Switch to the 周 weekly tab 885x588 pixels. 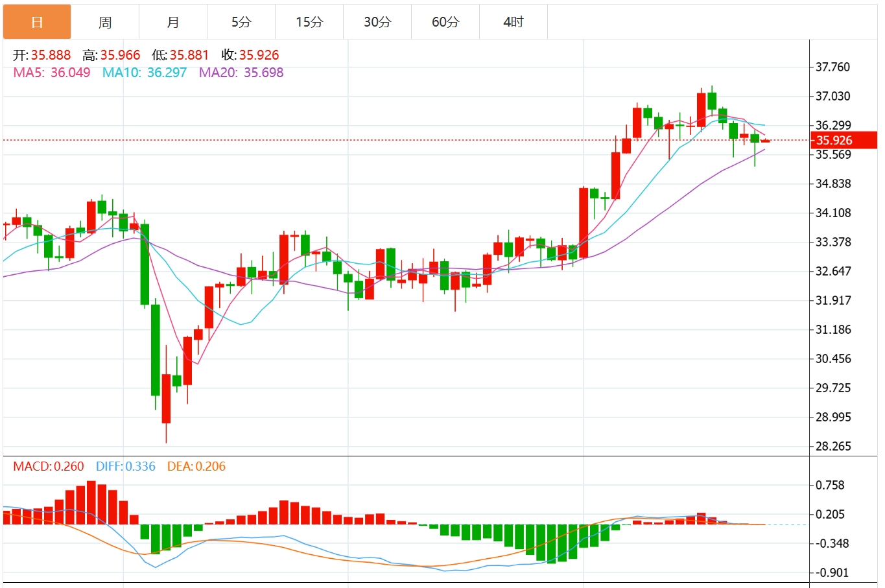pyautogui.click(x=105, y=22)
